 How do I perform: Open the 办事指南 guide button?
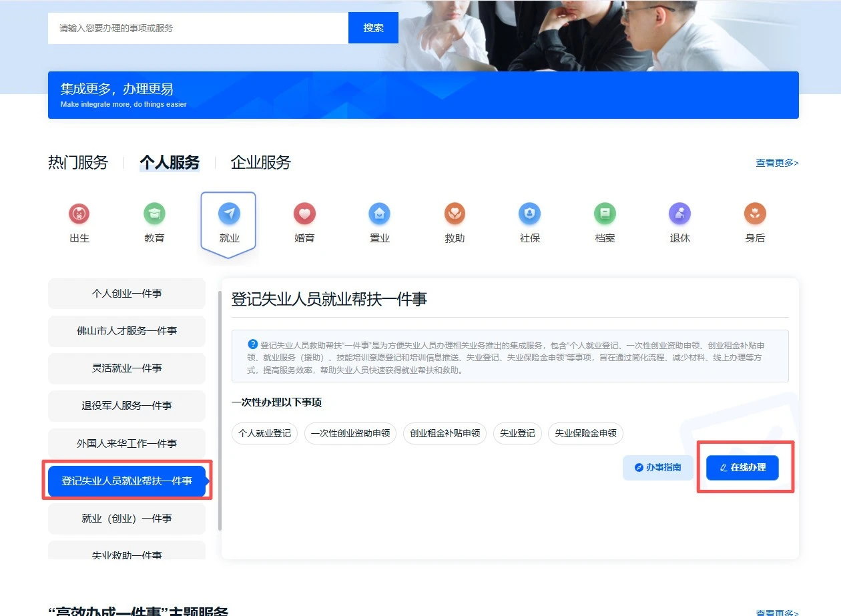(x=657, y=468)
